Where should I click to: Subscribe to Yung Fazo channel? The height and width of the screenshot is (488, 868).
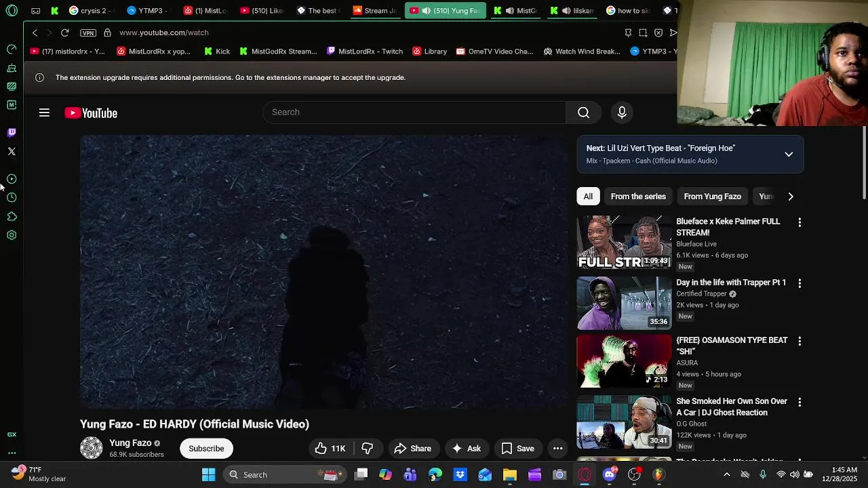[206, 448]
